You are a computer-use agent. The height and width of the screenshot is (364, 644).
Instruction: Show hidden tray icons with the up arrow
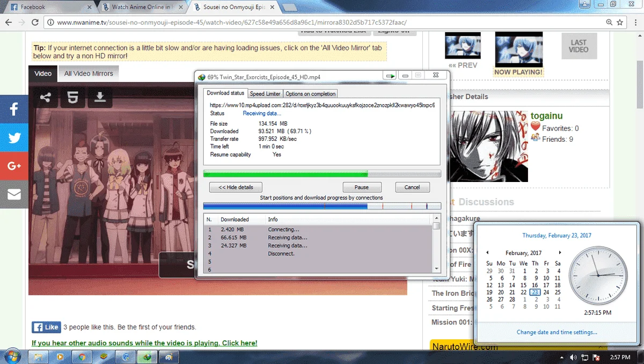pyautogui.click(x=562, y=357)
